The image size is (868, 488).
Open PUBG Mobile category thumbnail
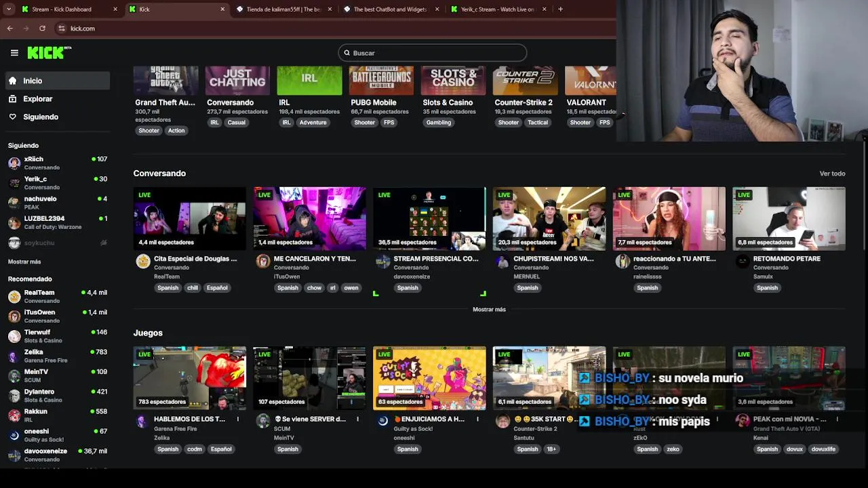pyautogui.click(x=381, y=81)
